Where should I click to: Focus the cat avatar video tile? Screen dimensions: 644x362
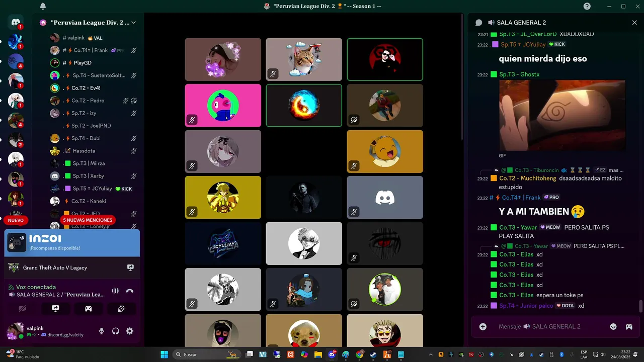point(304,59)
